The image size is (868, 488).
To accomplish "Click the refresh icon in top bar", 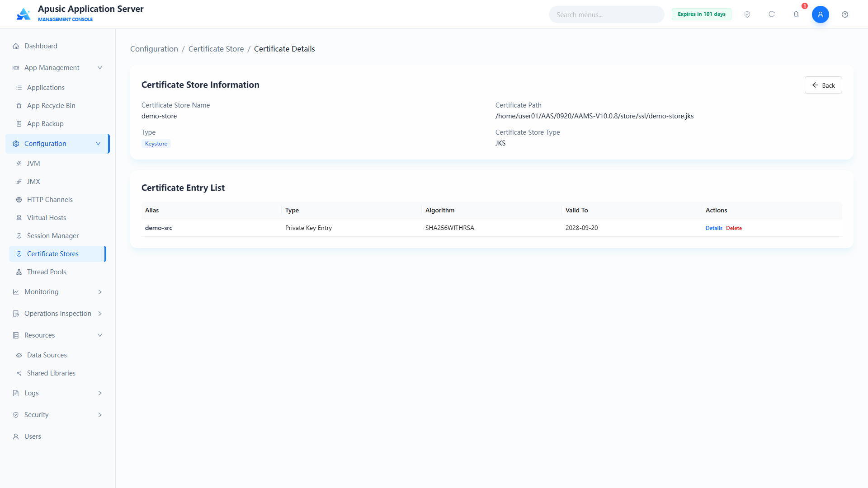I will coord(772,14).
